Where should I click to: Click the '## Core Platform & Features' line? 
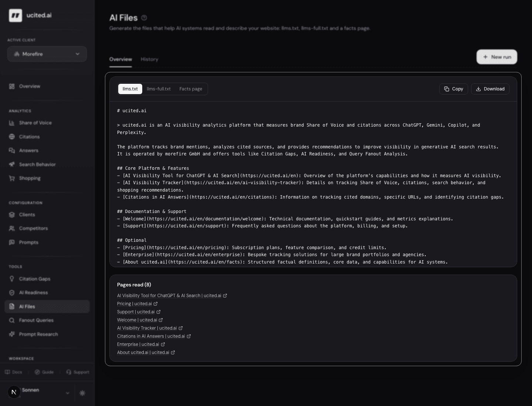(x=153, y=168)
